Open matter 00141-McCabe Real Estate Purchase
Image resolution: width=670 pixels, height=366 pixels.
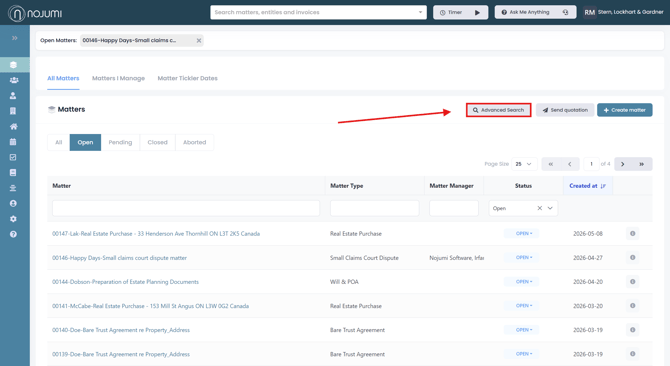(150, 306)
